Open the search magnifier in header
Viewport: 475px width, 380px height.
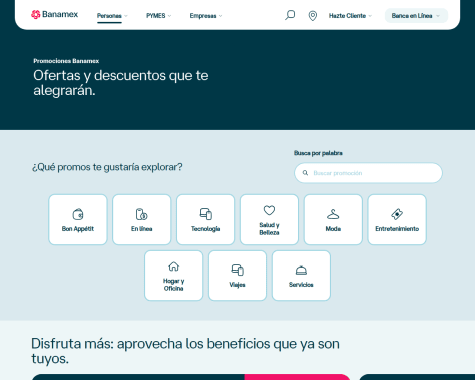[x=290, y=15]
